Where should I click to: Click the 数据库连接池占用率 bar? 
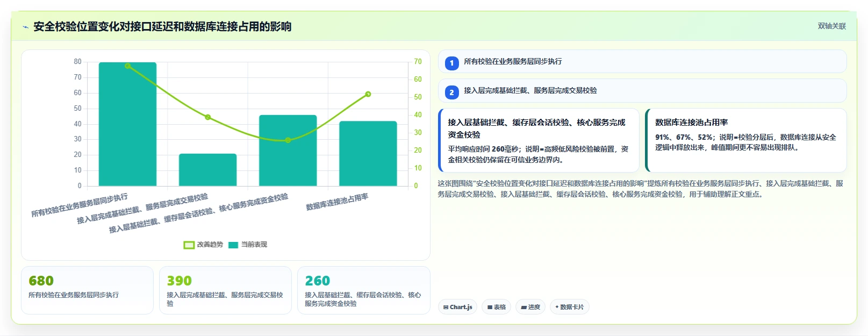[x=368, y=154]
